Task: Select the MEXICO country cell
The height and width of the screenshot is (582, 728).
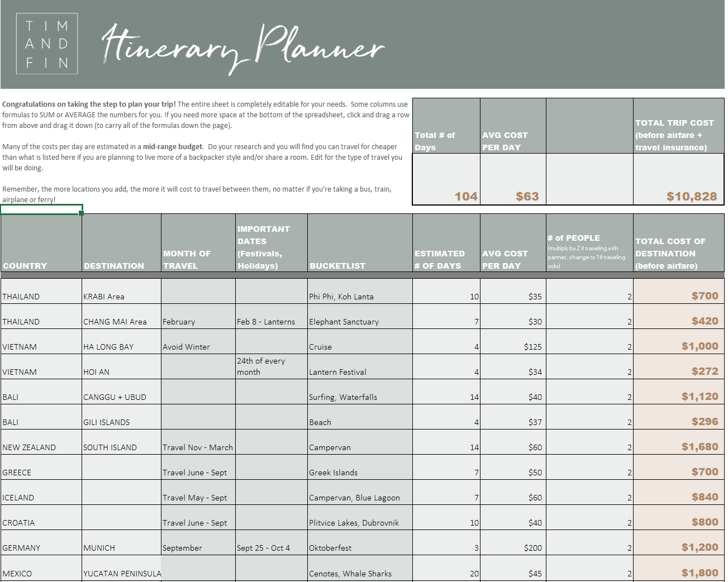Action: [x=41, y=568]
